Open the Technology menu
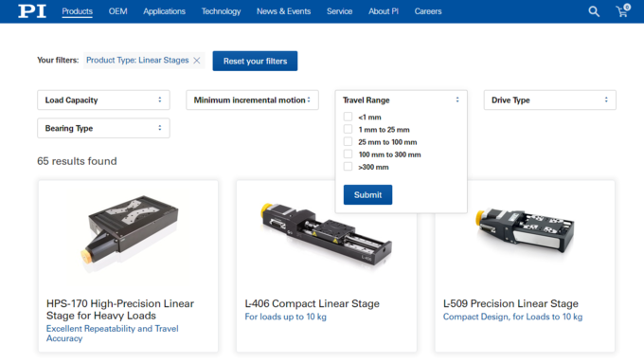 point(221,11)
